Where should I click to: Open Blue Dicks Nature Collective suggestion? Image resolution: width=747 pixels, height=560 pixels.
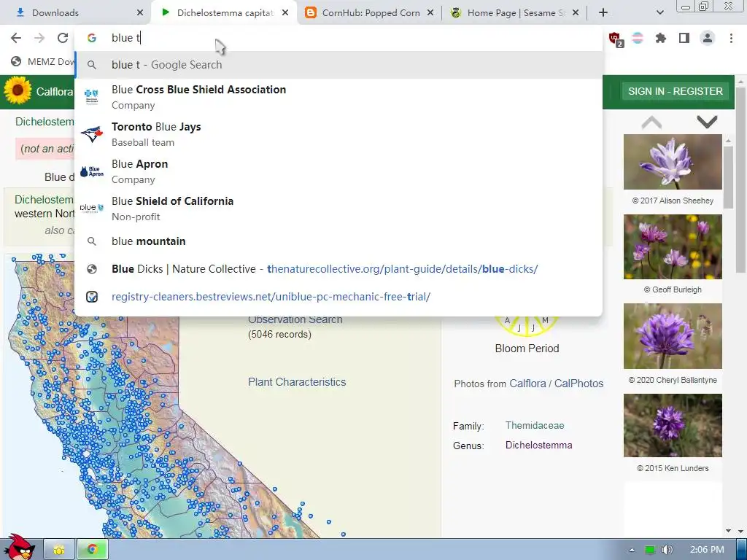[x=338, y=269]
